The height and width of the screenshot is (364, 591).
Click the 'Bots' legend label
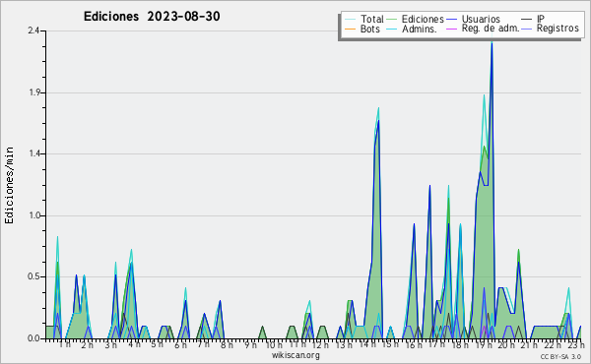370,29
